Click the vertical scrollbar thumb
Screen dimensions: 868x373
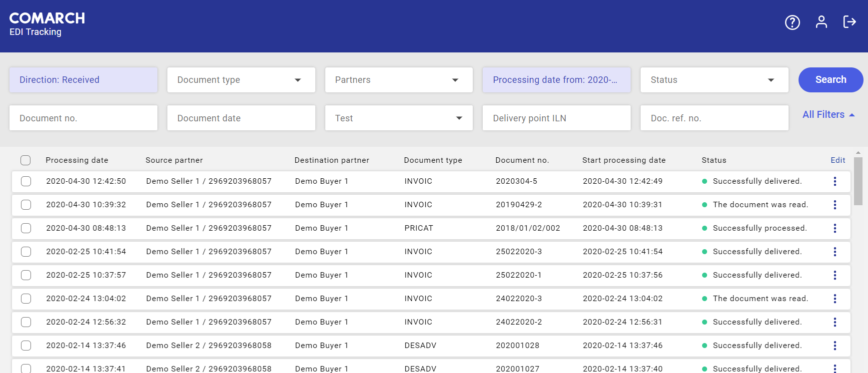pos(858,181)
